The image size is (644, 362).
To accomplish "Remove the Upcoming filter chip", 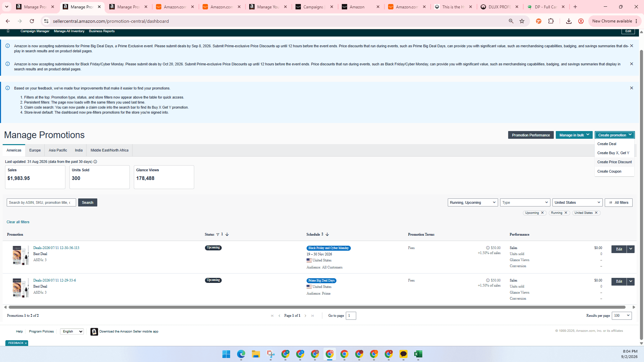I will coord(542,213).
